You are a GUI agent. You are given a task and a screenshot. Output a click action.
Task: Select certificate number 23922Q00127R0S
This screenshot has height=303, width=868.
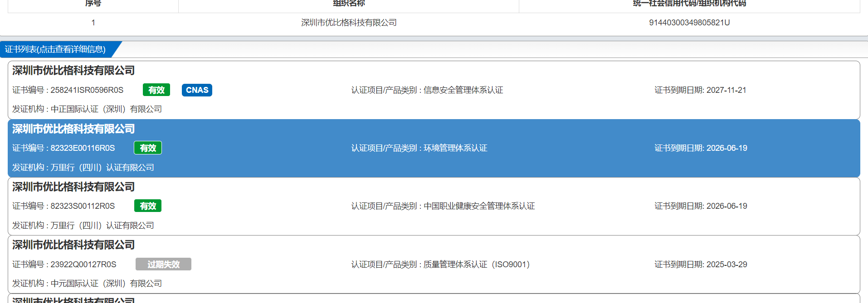click(x=83, y=264)
